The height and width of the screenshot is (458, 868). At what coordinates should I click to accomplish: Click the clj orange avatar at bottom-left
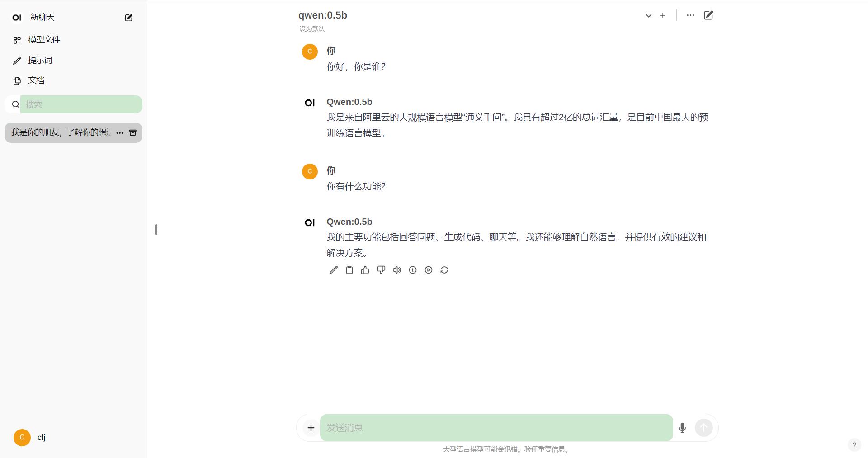[x=22, y=437]
